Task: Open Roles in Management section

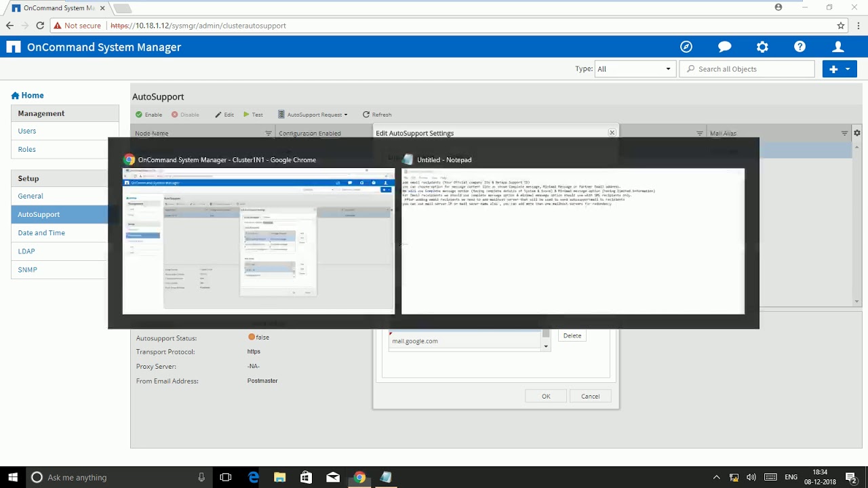Action: point(27,149)
